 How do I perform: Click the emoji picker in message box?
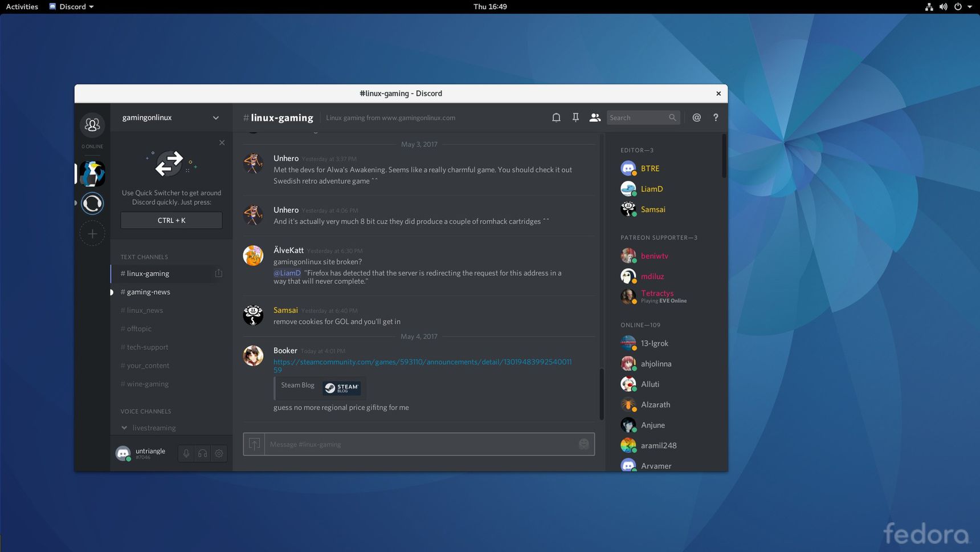coord(583,444)
